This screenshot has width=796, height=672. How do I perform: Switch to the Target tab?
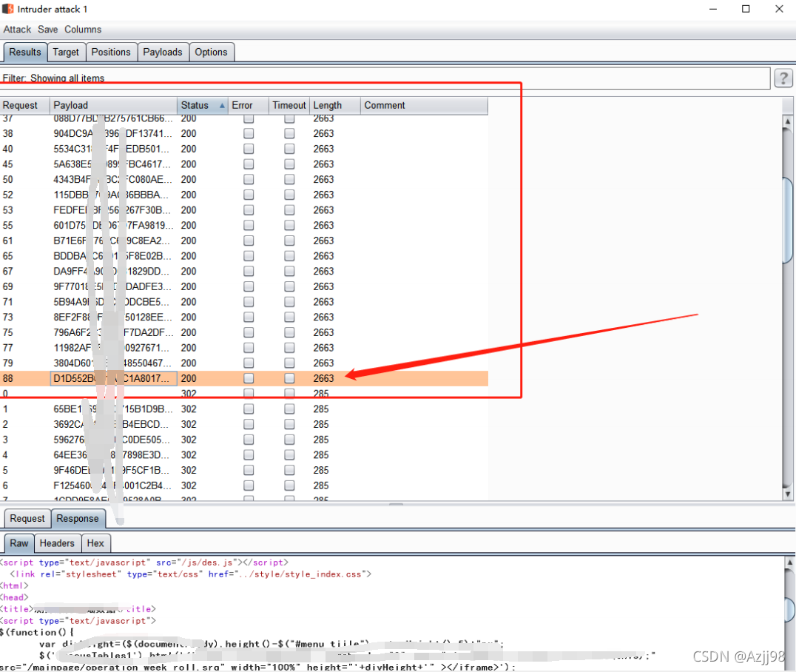point(66,52)
